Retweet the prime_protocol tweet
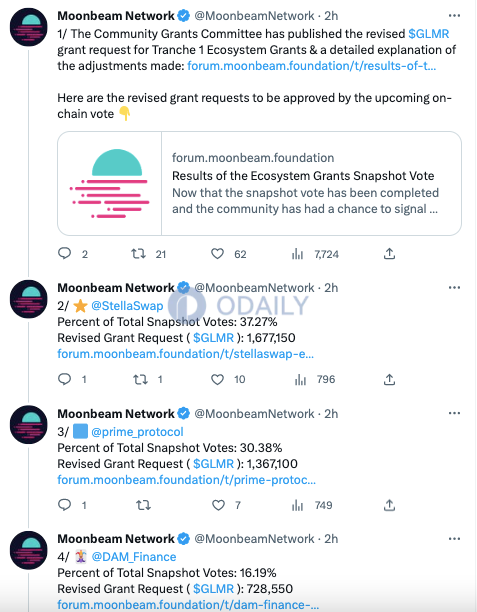477x612 pixels. (x=143, y=505)
